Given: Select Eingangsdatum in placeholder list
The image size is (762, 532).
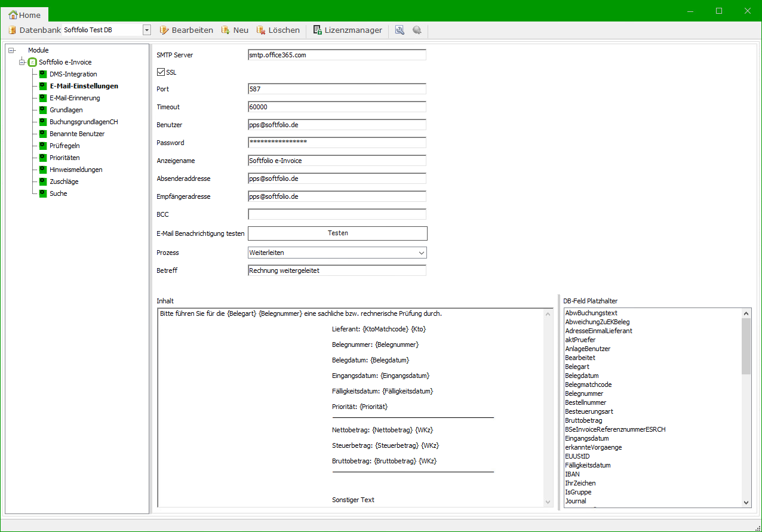Looking at the screenshot, I should coord(587,438).
